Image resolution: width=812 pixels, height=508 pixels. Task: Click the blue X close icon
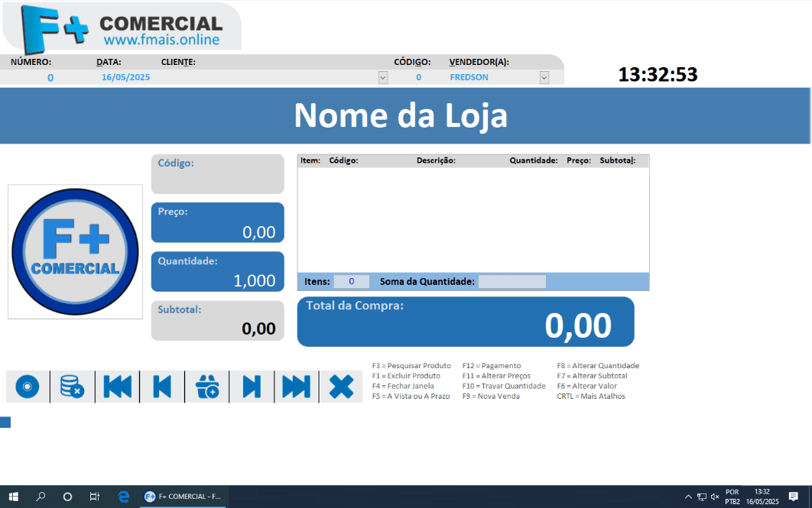click(x=341, y=387)
